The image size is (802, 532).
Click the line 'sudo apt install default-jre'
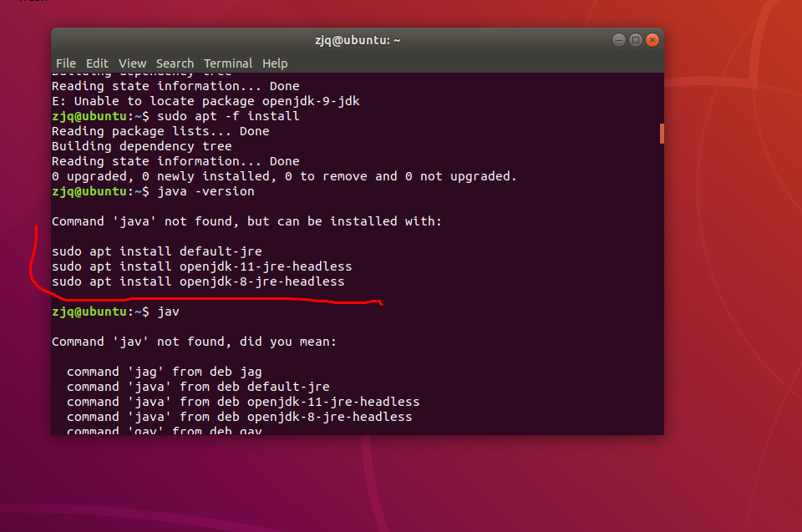pyautogui.click(x=157, y=251)
